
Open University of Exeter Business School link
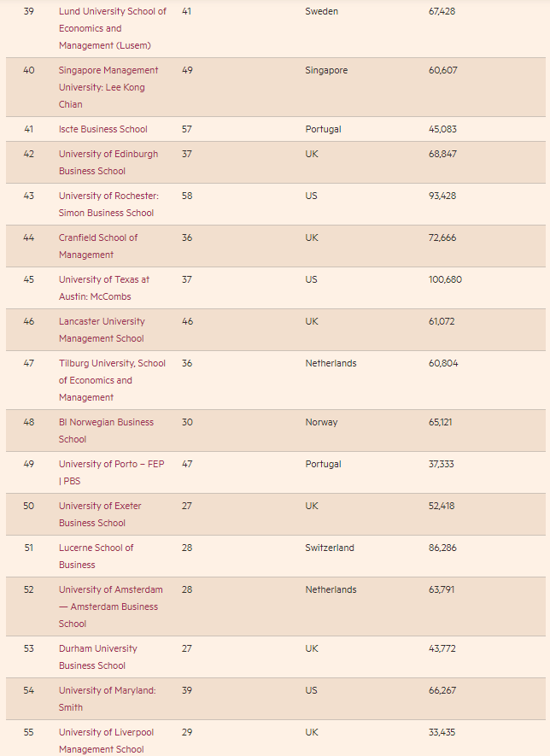[100, 514]
